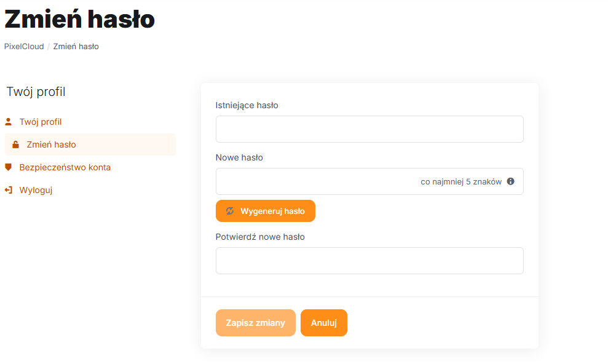Go to Bezpieczeństwo konta in the sidebar
This screenshot has height=364, width=608.
65,167
